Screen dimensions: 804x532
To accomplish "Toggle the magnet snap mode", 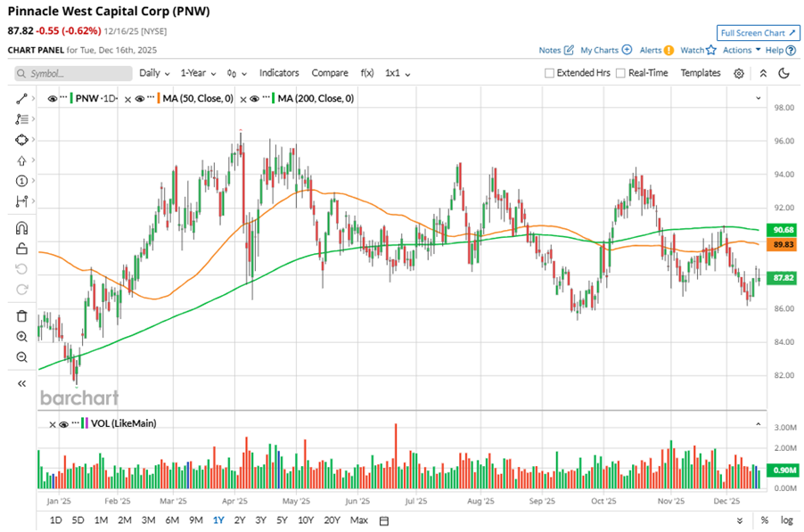I will pyautogui.click(x=21, y=228).
